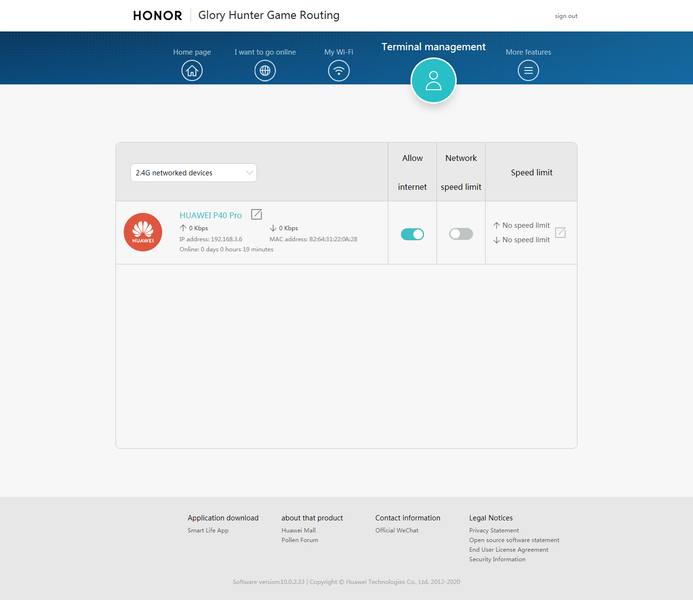This screenshot has height=600, width=693.
Task: Enable Network speed limit switch
Action: (461, 234)
